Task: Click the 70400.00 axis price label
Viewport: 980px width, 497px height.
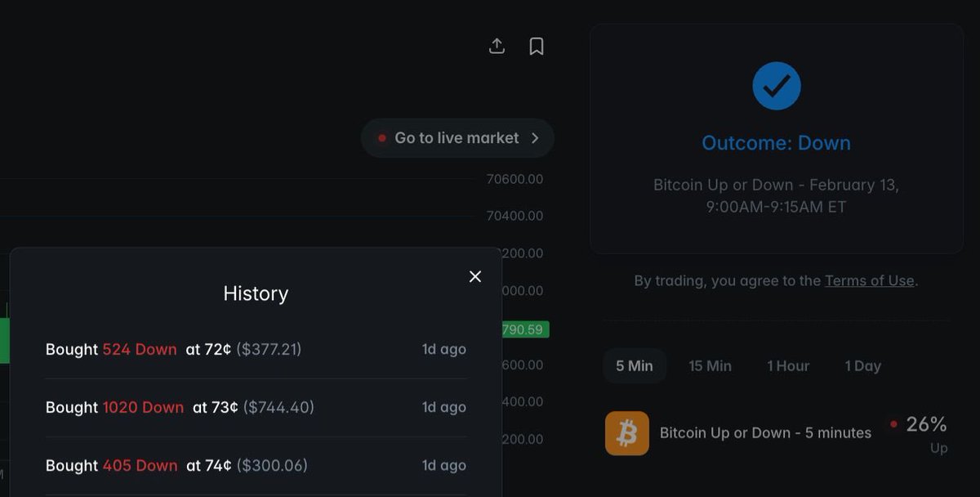Action: (514, 216)
